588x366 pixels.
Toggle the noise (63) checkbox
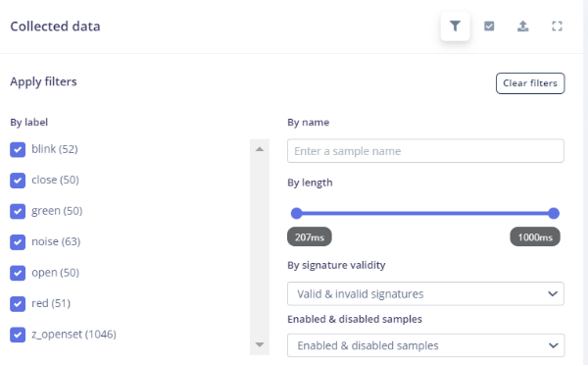point(18,241)
